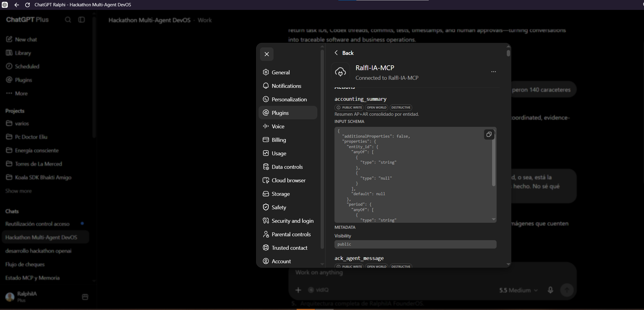Click the ChatGPT logo in title bar
This screenshot has height=310, width=644.
pyautogui.click(x=5, y=5)
